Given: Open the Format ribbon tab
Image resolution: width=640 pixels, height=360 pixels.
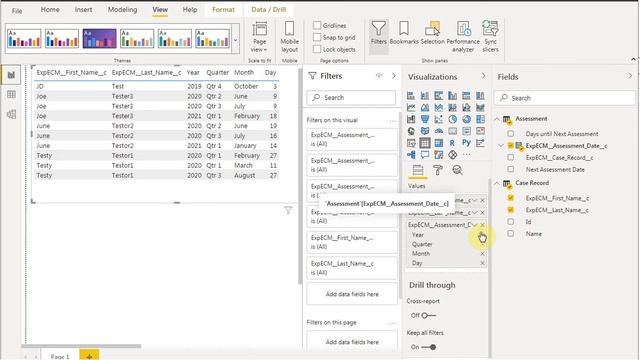Looking at the screenshot, I should point(223,10).
